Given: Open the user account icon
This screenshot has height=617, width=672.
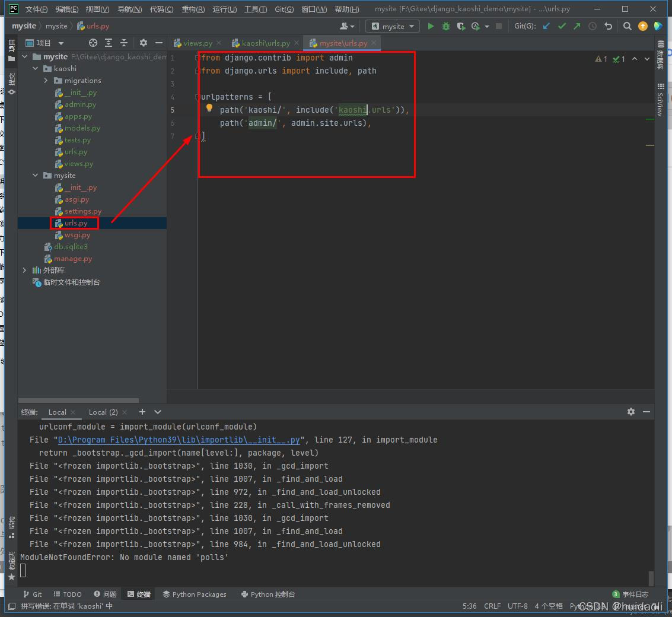Looking at the screenshot, I should click(x=347, y=26).
